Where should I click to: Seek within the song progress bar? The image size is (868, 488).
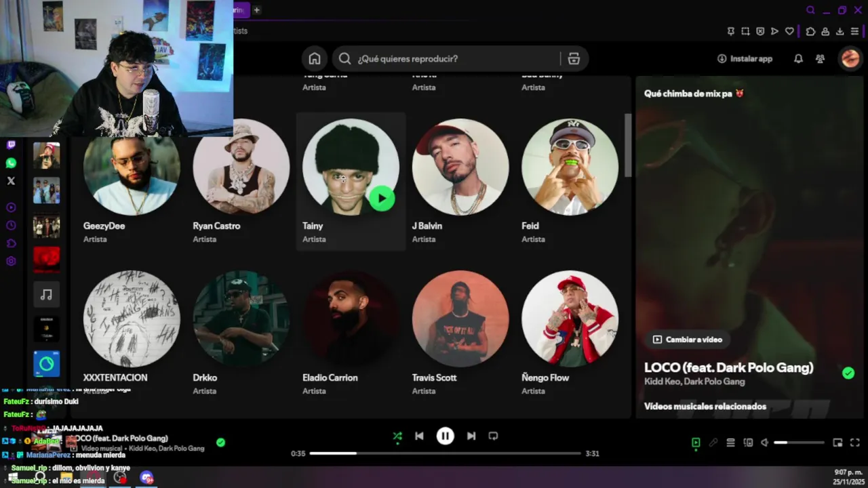[x=446, y=453]
